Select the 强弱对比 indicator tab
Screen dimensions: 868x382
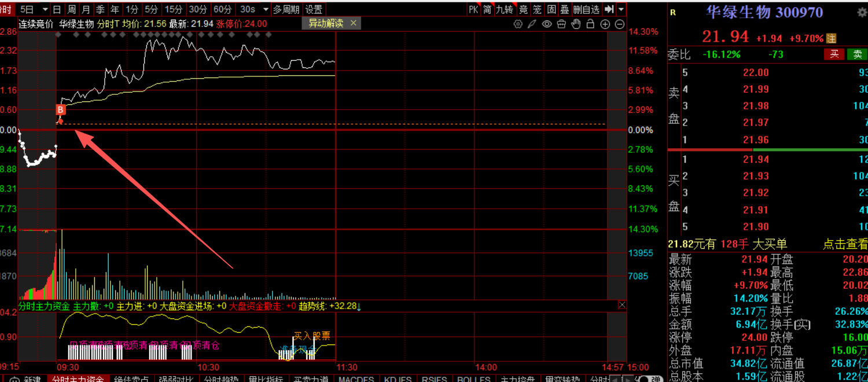coord(176,379)
